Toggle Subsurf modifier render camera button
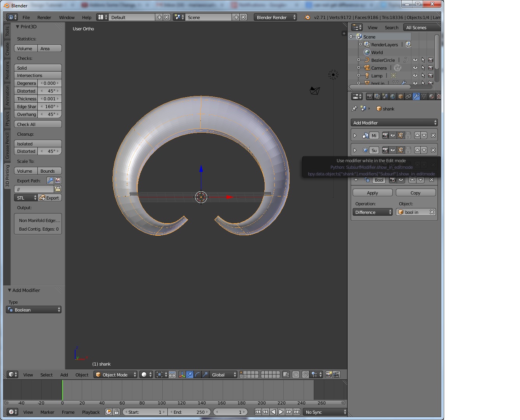Screen dimensions: 520x420 tap(385, 150)
